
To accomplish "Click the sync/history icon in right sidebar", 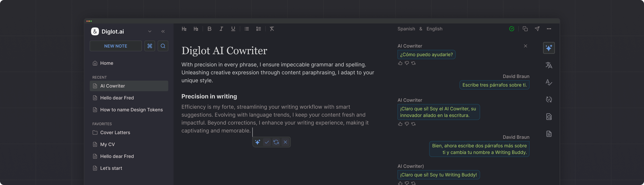I will 549,99.
